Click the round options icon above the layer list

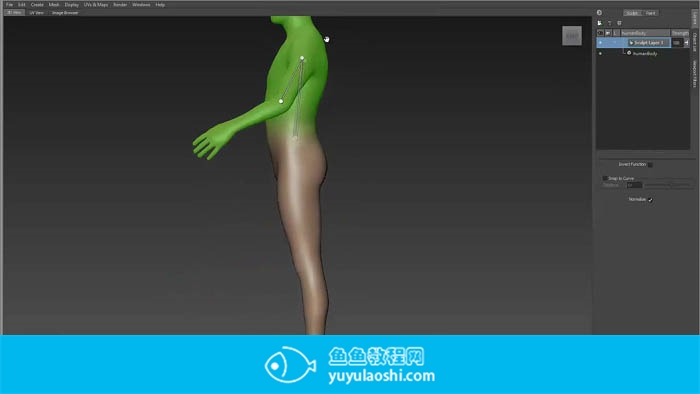(599, 12)
